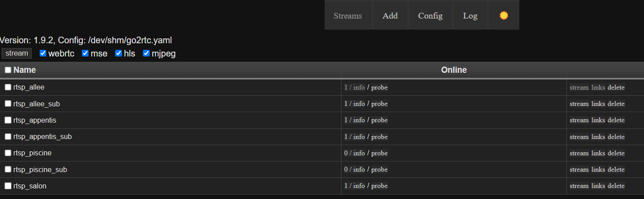Open info link for rtsp_appentis

pos(359,120)
